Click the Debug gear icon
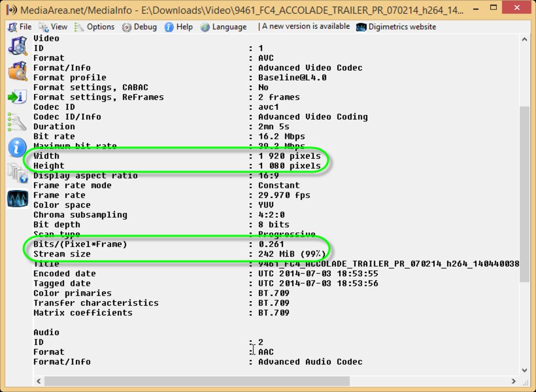 pyautogui.click(x=127, y=27)
